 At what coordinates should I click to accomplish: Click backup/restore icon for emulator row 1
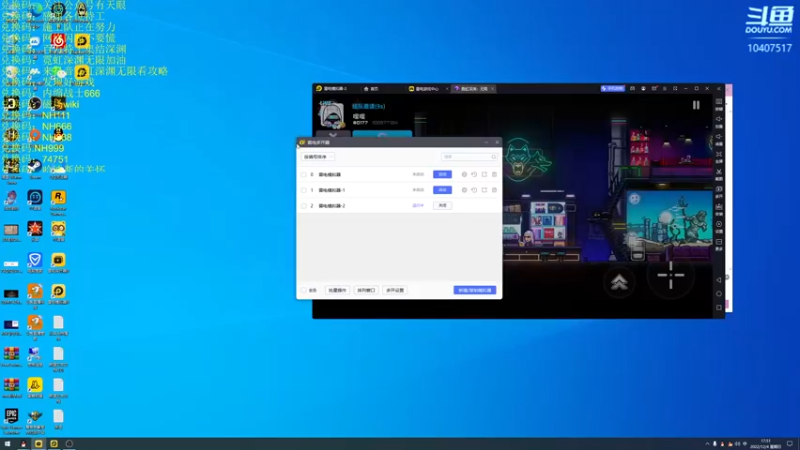[x=474, y=190]
